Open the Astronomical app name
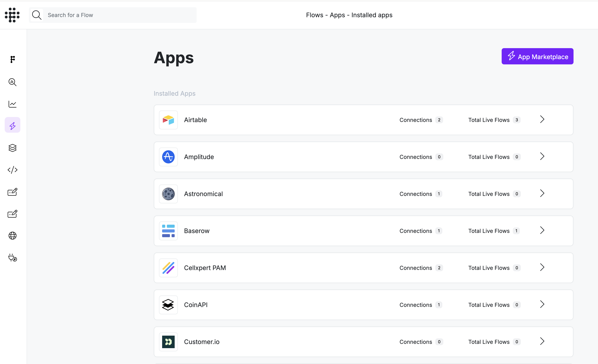598x364 pixels. coord(203,194)
